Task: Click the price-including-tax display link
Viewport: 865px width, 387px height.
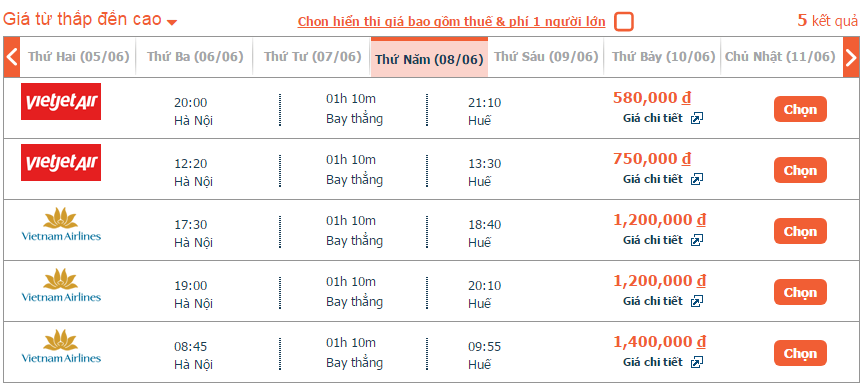Action: [451, 22]
